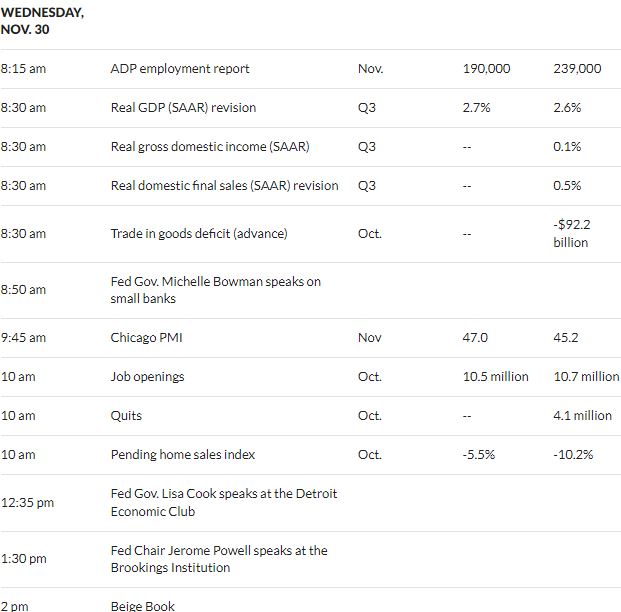
Task: Click the Wednesday, Nov. 30 date heading
Action: [42, 21]
